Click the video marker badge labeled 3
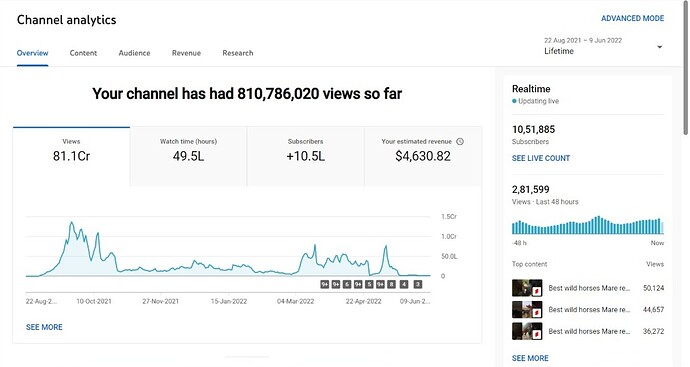This screenshot has height=367, width=690. (x=418, y=284)
